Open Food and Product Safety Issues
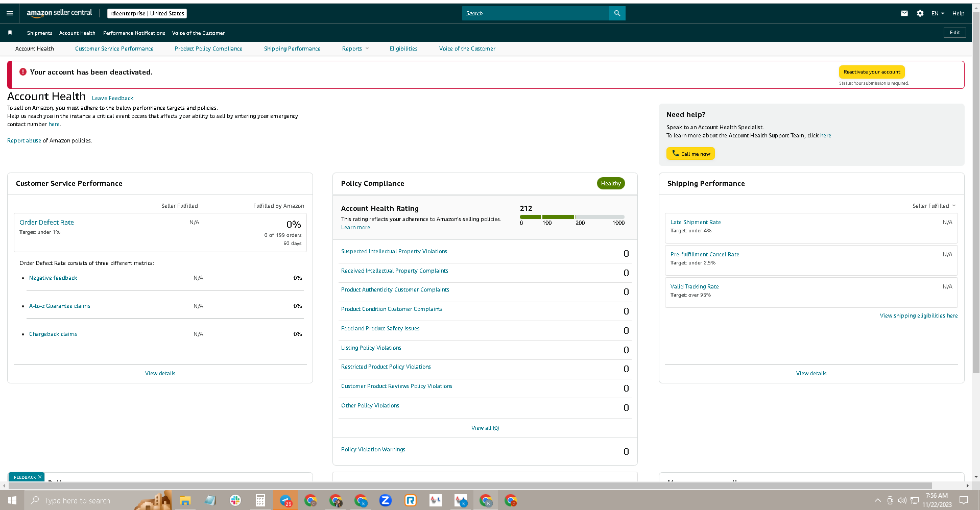 coord(380,328)
